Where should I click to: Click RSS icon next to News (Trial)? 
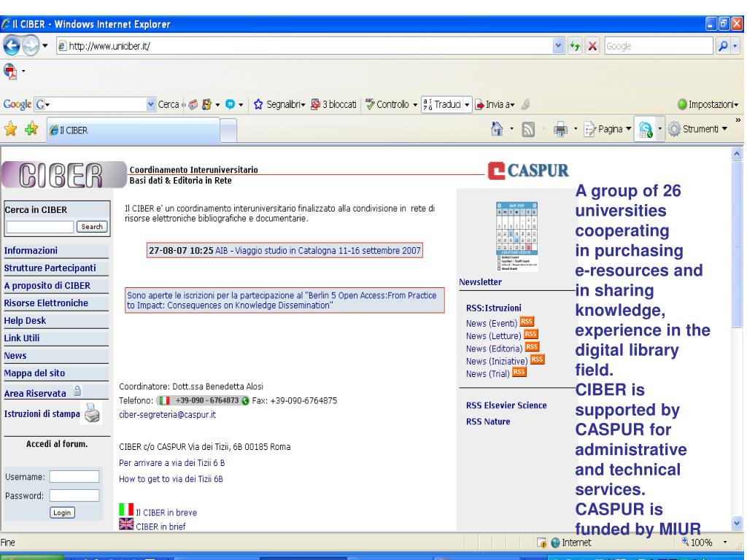click(519, 373)
